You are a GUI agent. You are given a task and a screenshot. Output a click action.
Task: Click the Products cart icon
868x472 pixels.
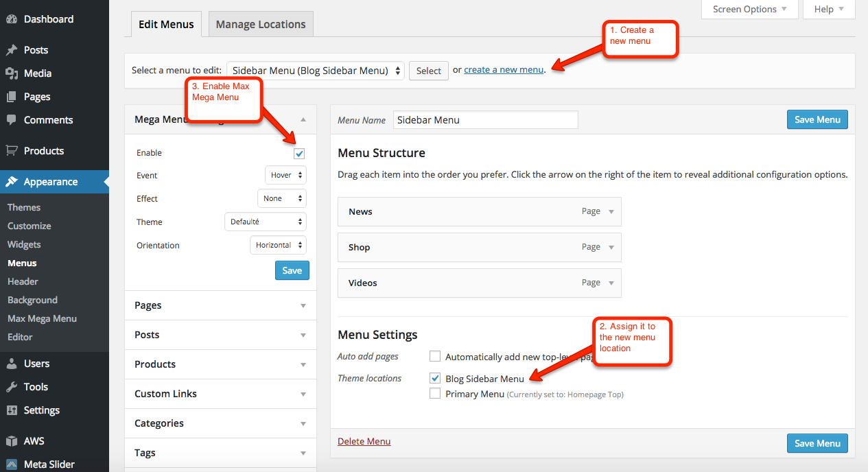[12, 151]
